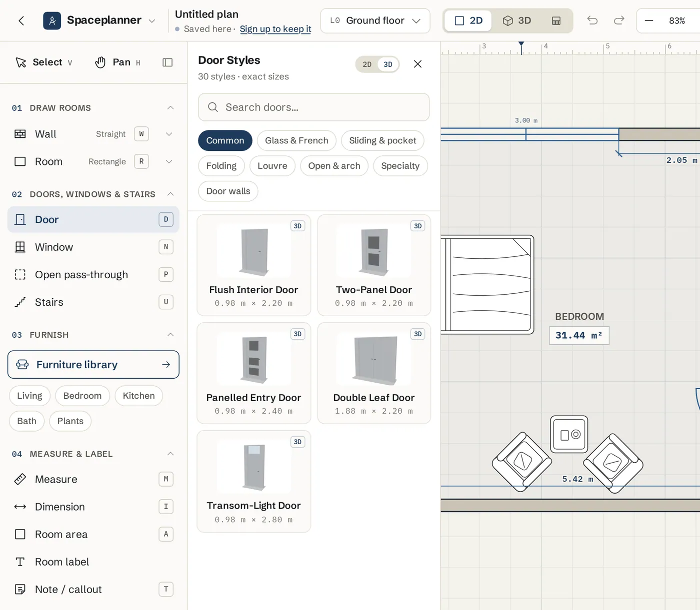This screenshot has height=610, width=700.
Task: Select the Glass & French category tab
Action: 296,140
